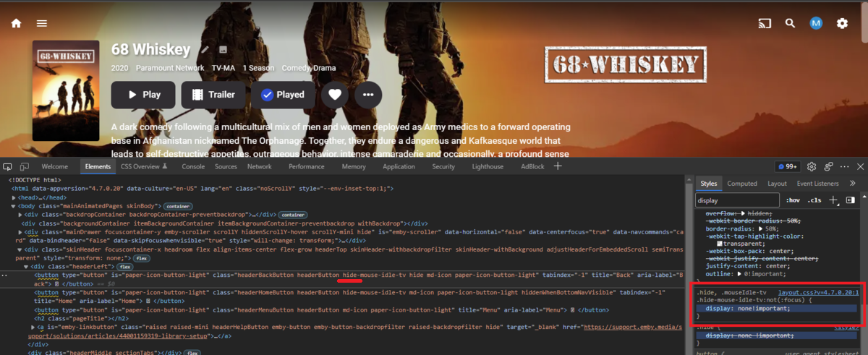Toggle the :hov element state panel

coord(793,200)
